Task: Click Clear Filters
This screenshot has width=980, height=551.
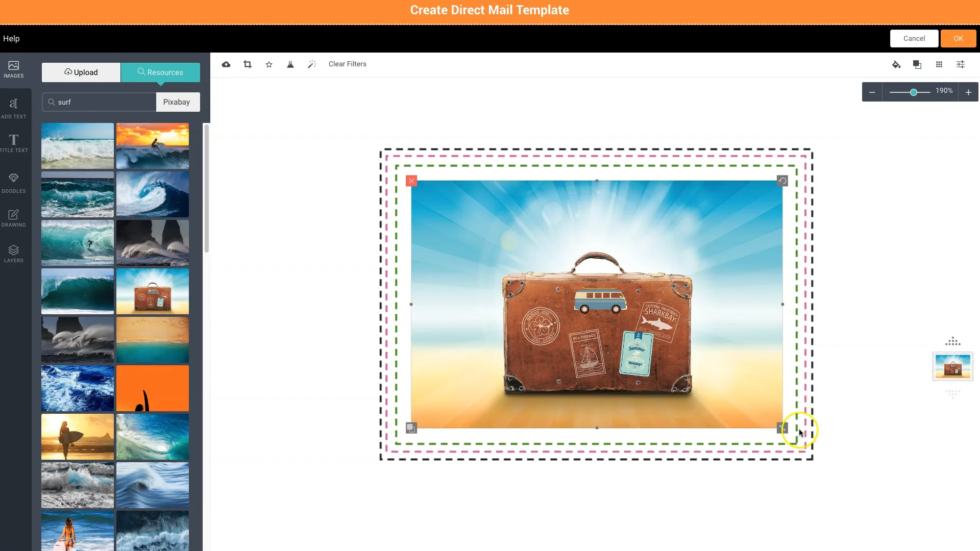Action: [x=348, y=64]
